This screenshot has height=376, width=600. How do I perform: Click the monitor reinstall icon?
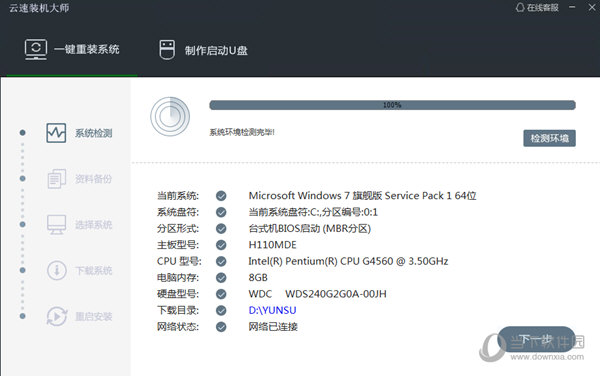36,50
